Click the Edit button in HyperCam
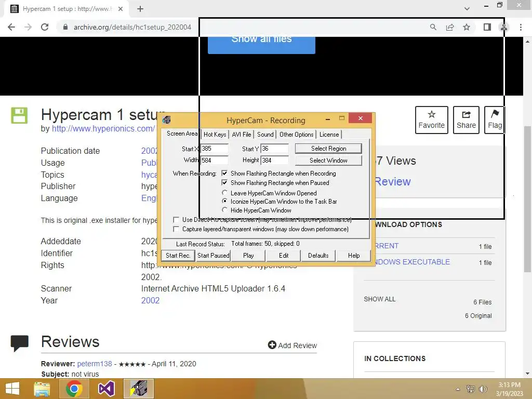Image resolution: width=532 pixels, height=399 pixels. (x=284, y=256)
